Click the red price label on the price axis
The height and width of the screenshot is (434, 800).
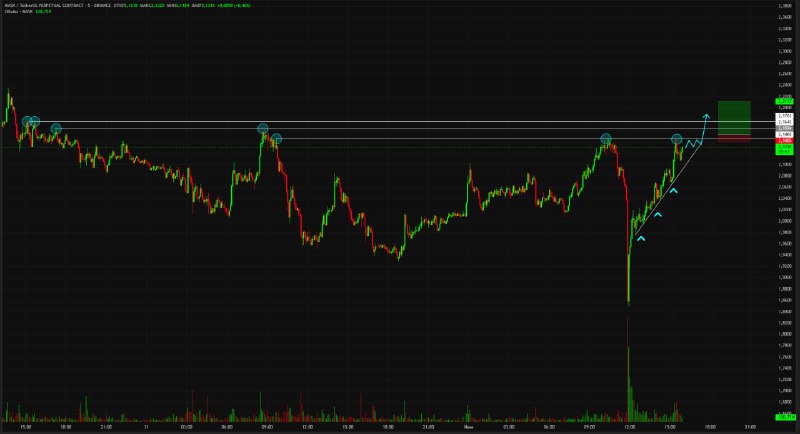[x=784, y=141]
